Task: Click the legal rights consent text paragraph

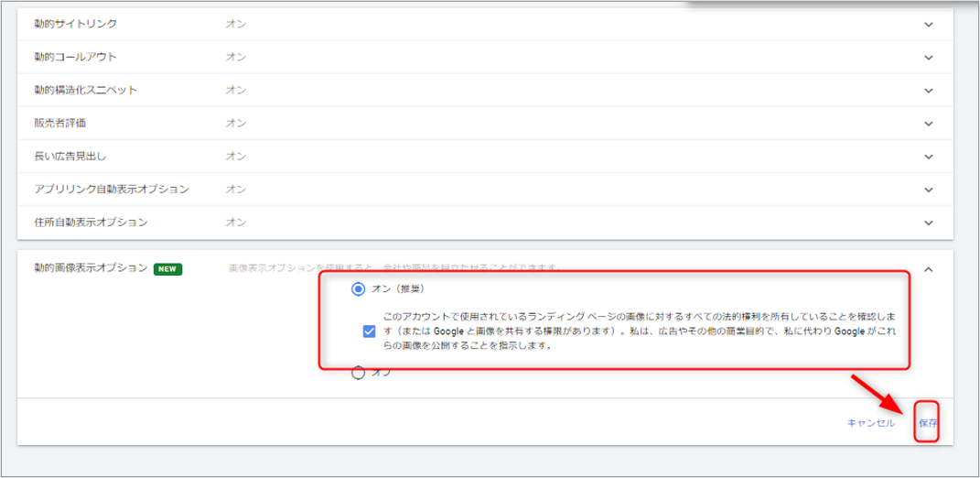Action: [641, 331]
